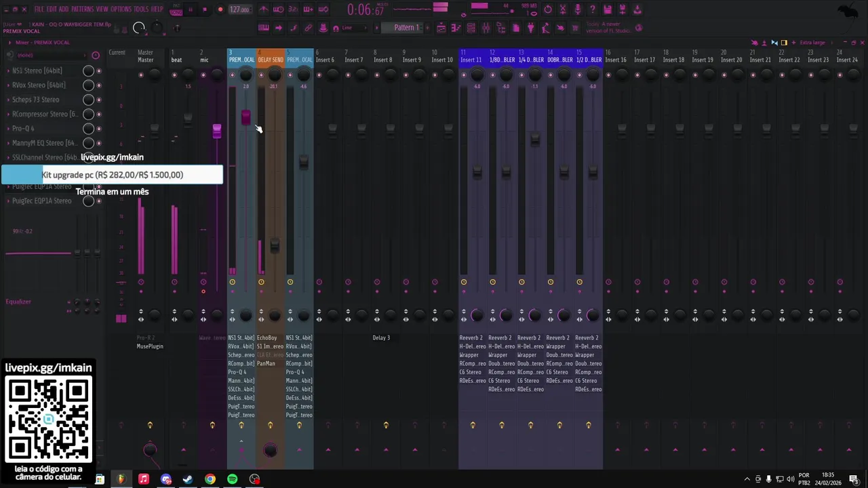
Task: Open the OPTIONS menu
Action: point(121,9)
